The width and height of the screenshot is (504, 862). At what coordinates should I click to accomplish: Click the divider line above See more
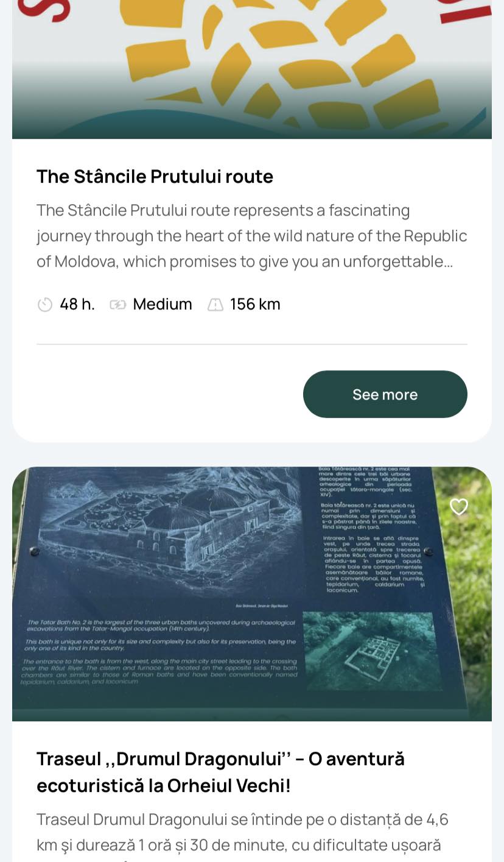click(x=252, y=344)
